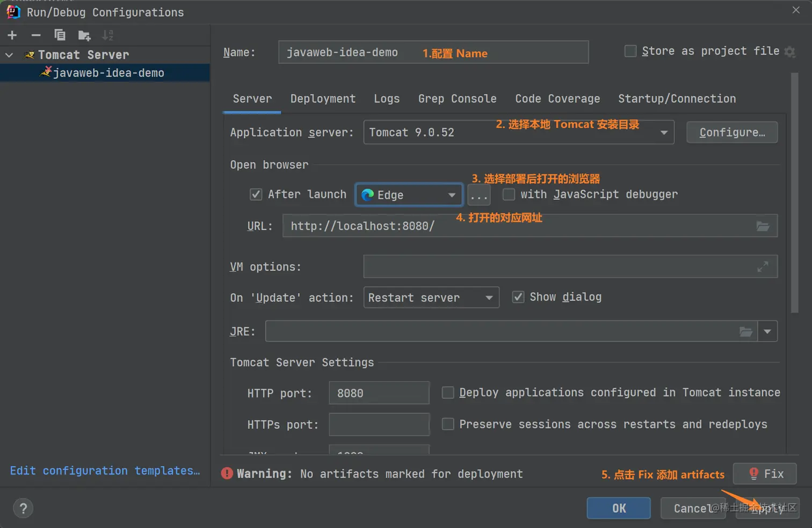Click the URL input field
Image resolution: width=812 pixels, height=528 pixels.
click(530, 226)
